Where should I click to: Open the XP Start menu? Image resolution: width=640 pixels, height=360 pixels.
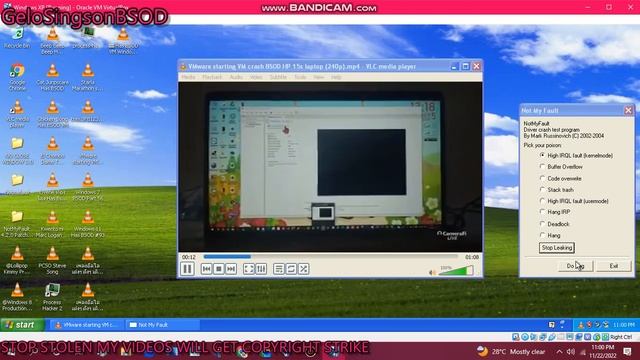click(22, 325)
